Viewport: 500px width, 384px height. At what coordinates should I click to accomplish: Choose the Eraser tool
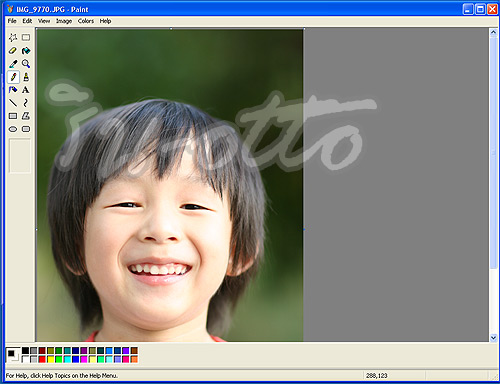[x=13, y=51]
